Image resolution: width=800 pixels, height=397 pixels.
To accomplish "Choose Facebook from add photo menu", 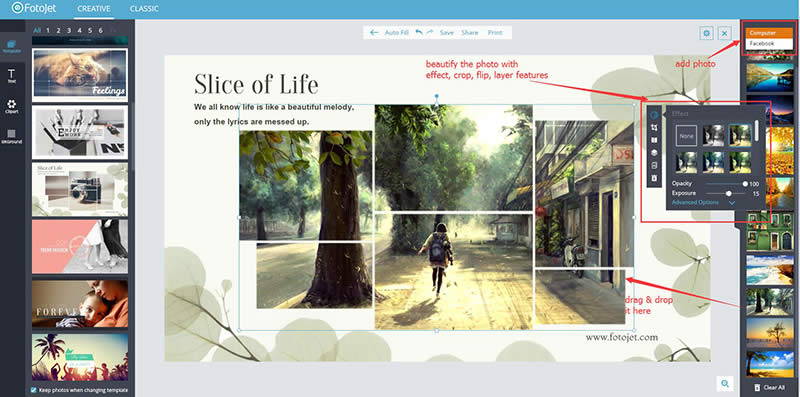I will [x=769, y=44].
